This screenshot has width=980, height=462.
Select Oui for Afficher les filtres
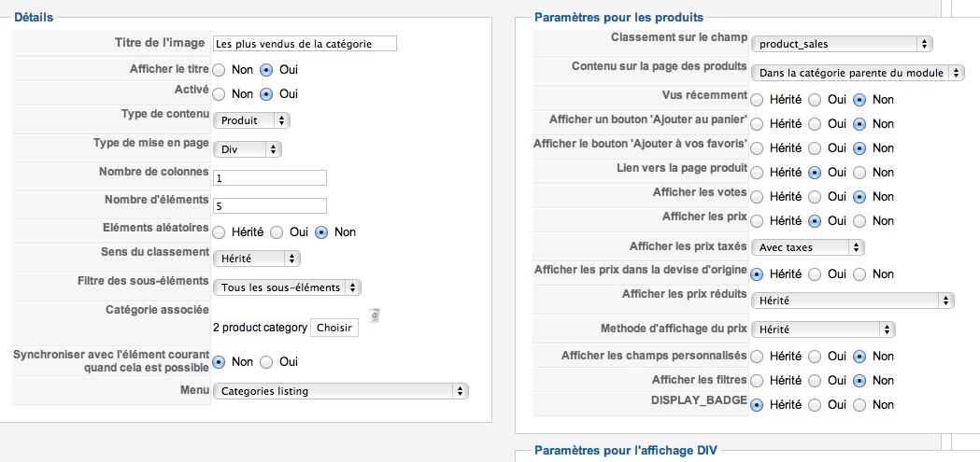(815, 380)
